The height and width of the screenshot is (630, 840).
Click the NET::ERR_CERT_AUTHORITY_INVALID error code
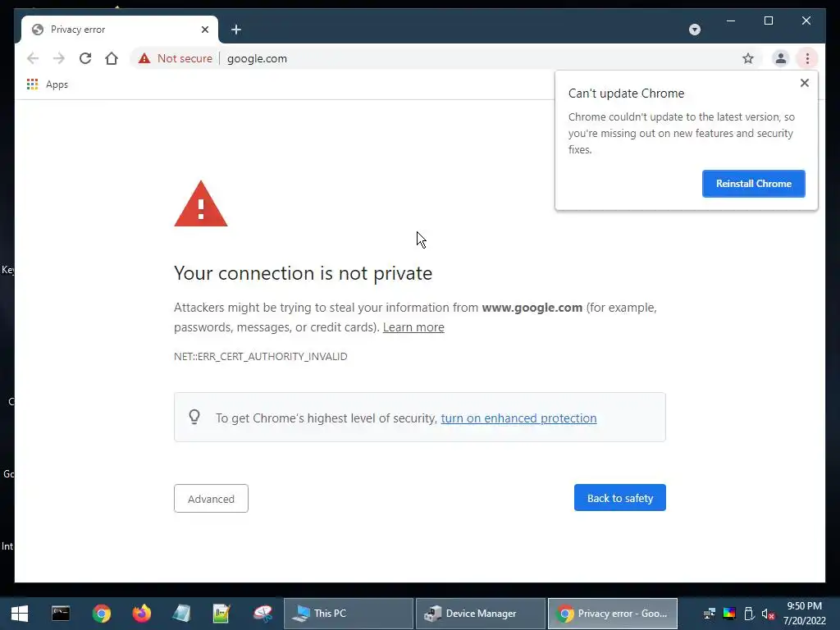(260, 357)
